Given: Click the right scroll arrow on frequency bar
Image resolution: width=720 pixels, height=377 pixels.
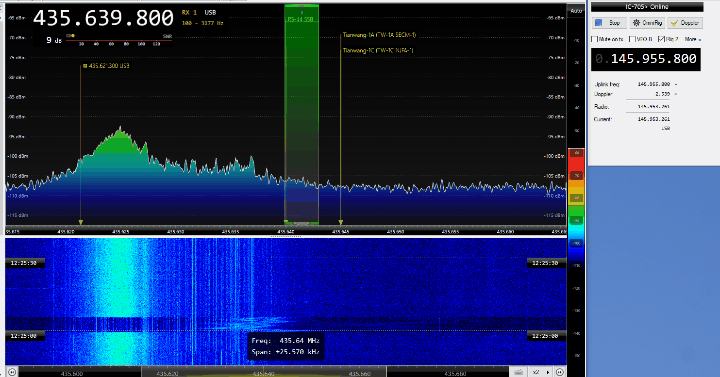Looking at the screenshot, I should pyautogui.click(x=560, y=372).
